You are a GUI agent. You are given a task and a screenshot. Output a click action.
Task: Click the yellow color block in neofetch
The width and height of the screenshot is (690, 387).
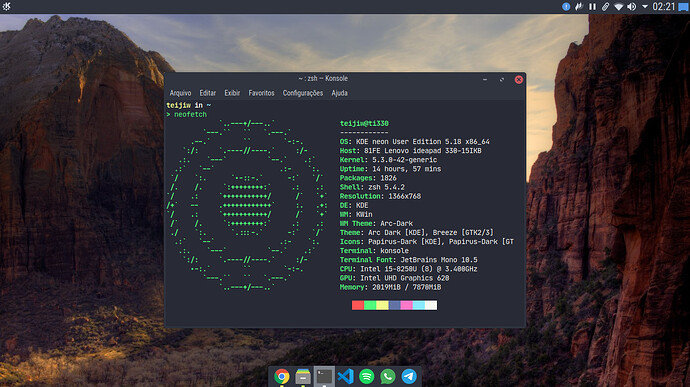[382, 305]
